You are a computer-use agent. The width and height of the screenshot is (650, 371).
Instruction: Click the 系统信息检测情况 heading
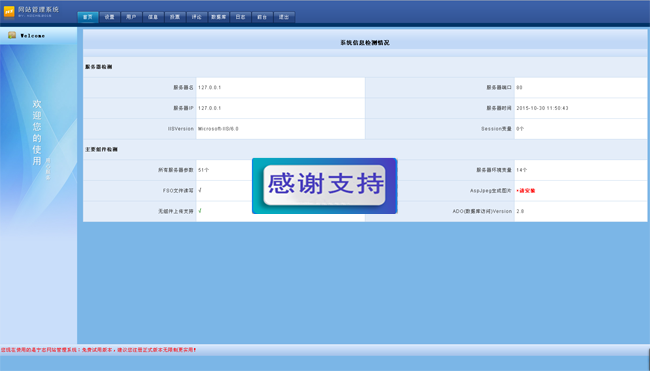click(x=365, y=43)
